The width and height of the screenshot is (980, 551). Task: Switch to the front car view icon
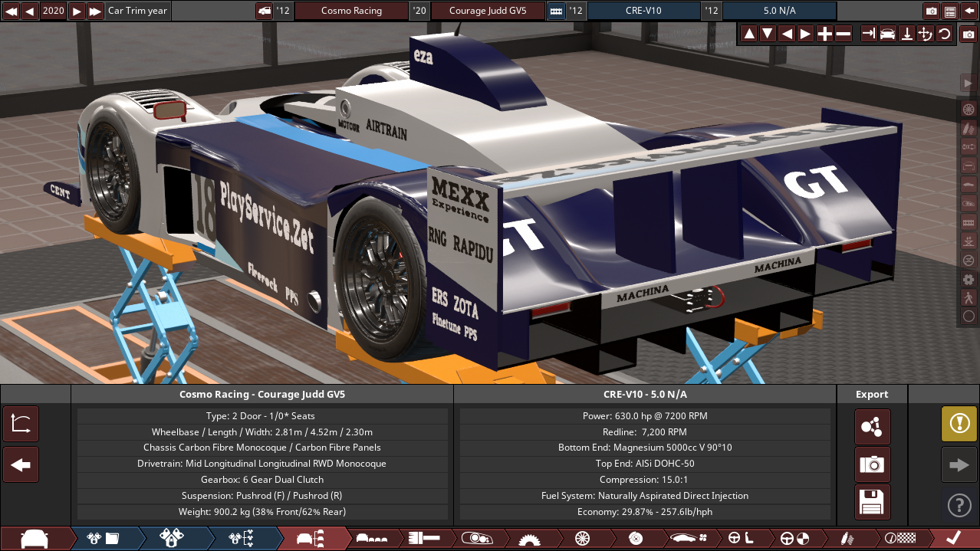click(888, 34)
